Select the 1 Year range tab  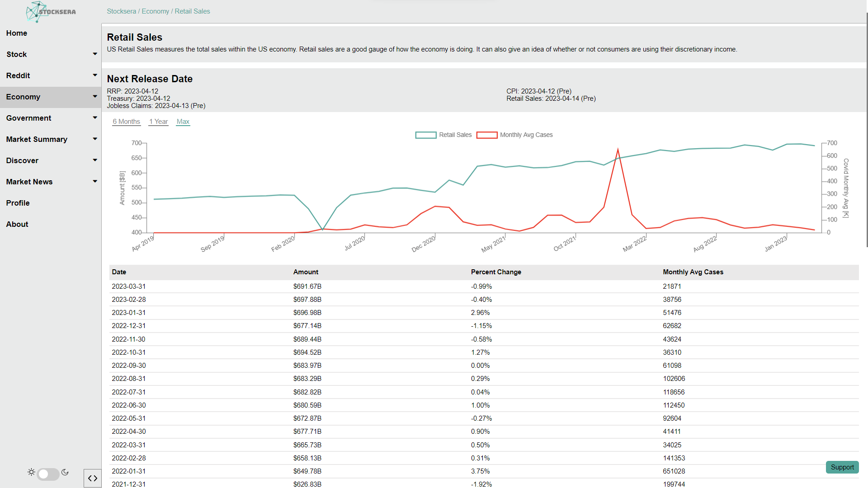(x=158, y=122)
